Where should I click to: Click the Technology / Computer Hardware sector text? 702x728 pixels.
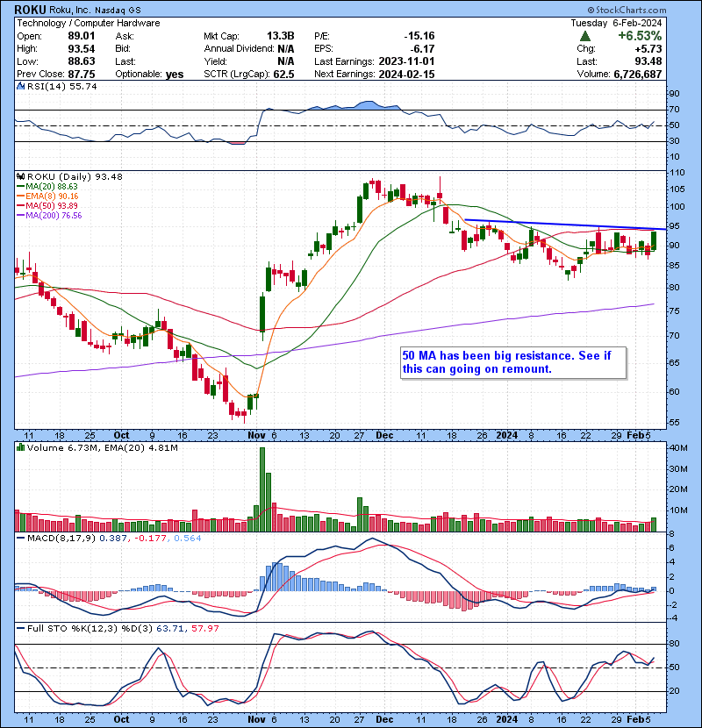coord(89,23)
